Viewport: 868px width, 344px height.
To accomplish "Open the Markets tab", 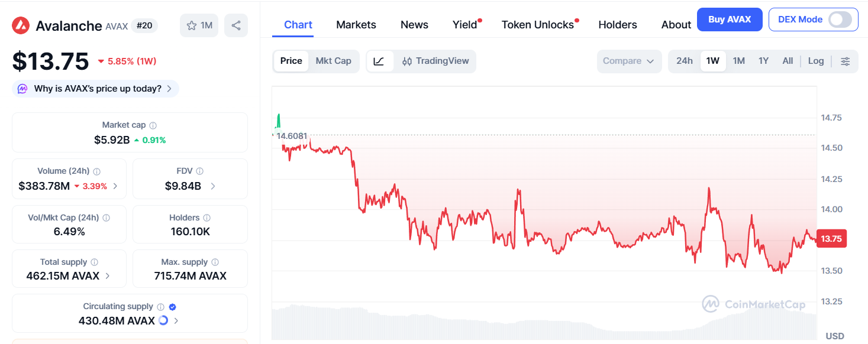I will tap(356, 25).
